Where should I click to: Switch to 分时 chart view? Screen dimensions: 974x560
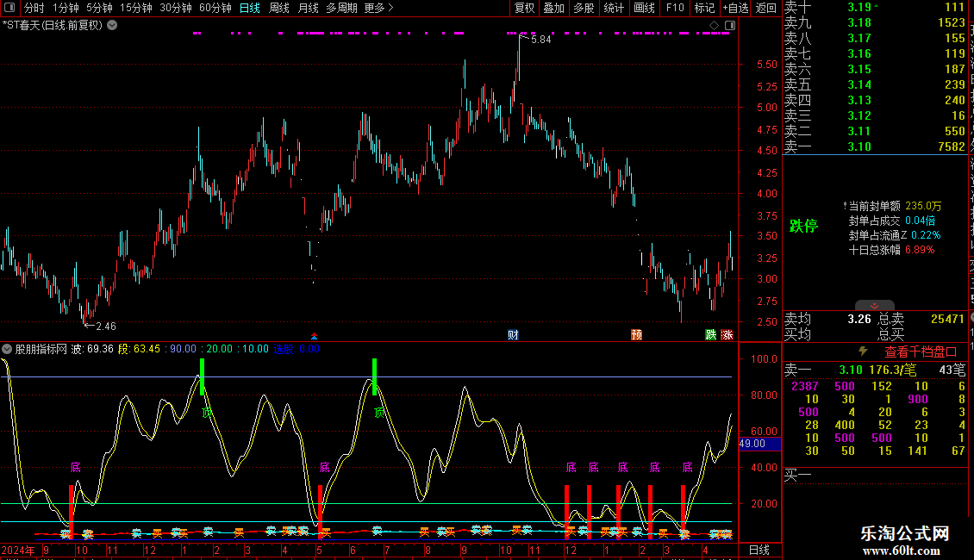[34, 8]
